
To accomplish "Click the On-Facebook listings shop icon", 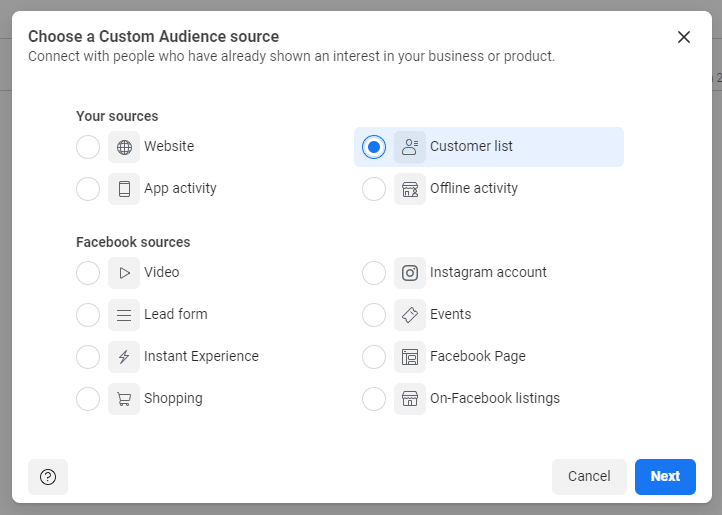I will click(410, 399).
